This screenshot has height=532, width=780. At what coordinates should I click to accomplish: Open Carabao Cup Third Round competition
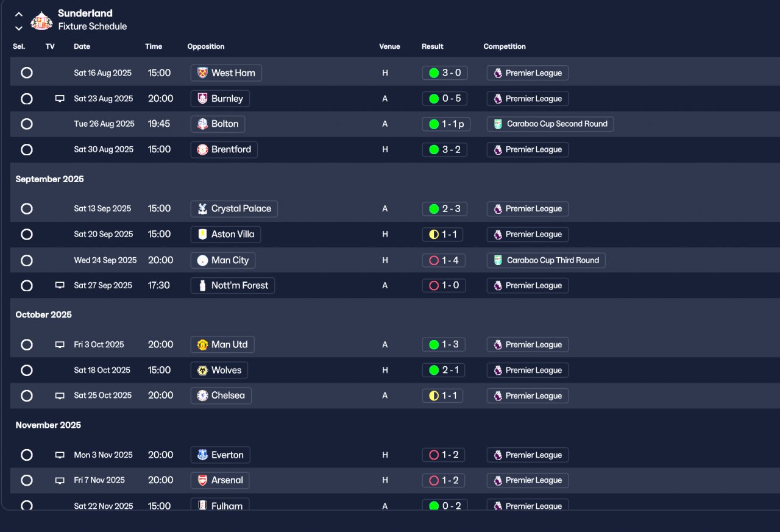546,260
